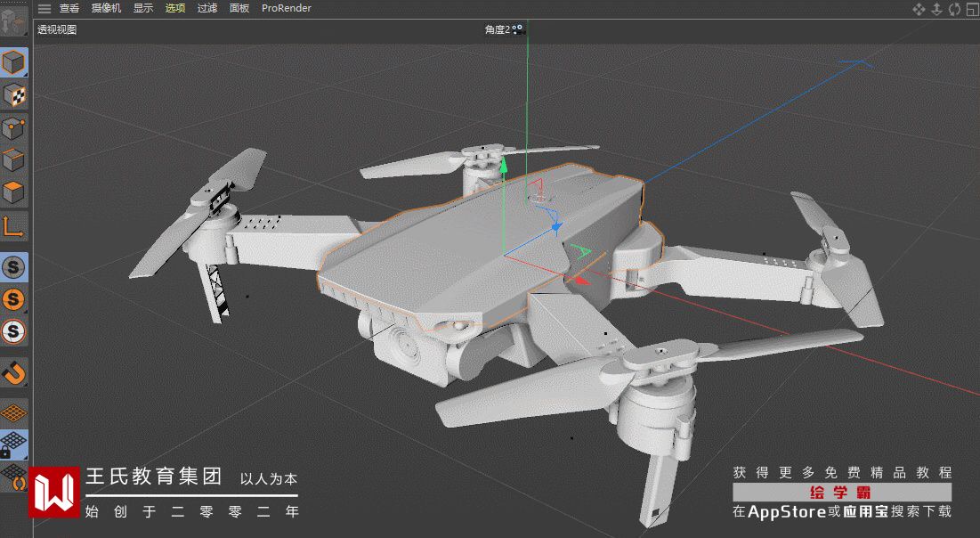Viewport: 980px width, 538px height.
Task: Open the ProRender menu
Action: 287,8
